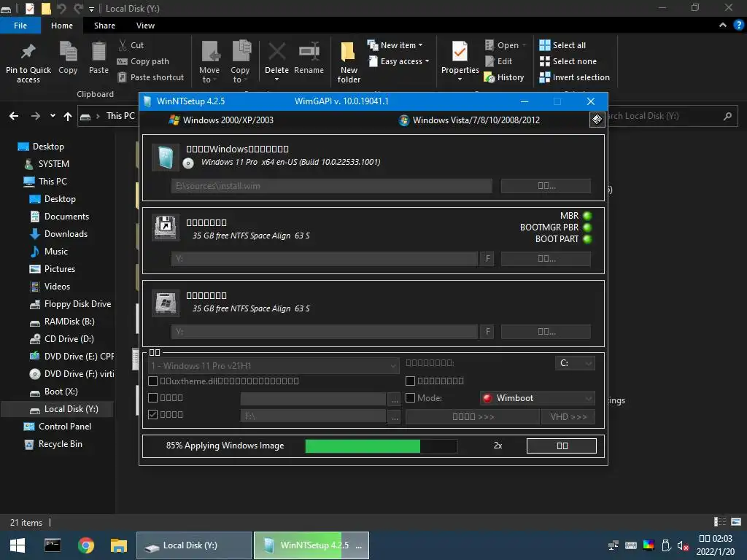This screenshot has height=560, width=747.
Task: Switch to the Share tab
Action: [x=104, y=26]
